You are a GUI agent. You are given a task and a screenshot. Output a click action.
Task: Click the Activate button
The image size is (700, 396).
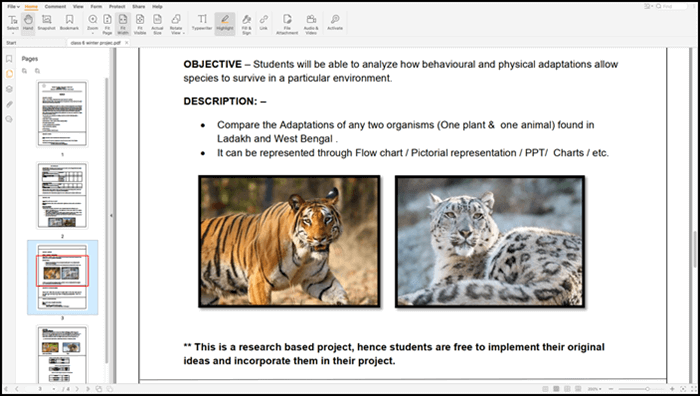click(x=335, y=23)
